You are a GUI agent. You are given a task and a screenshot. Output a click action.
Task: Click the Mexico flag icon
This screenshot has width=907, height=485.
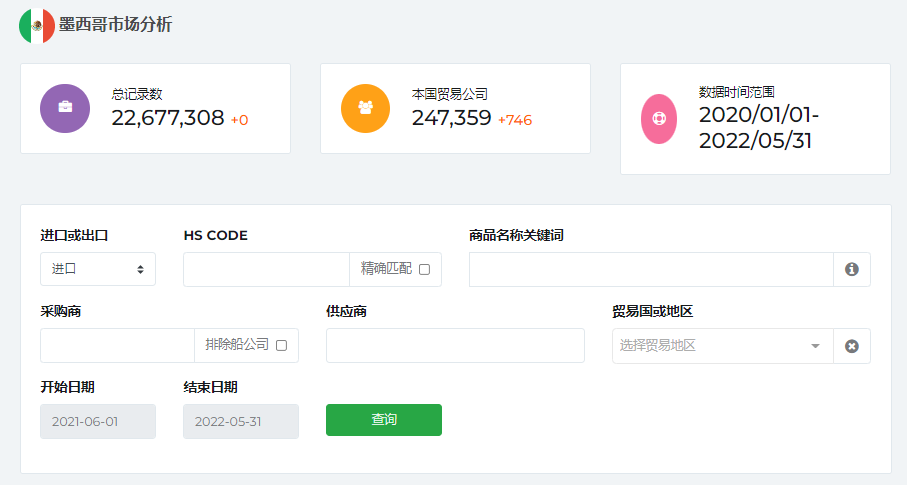(x=37, y=26)
